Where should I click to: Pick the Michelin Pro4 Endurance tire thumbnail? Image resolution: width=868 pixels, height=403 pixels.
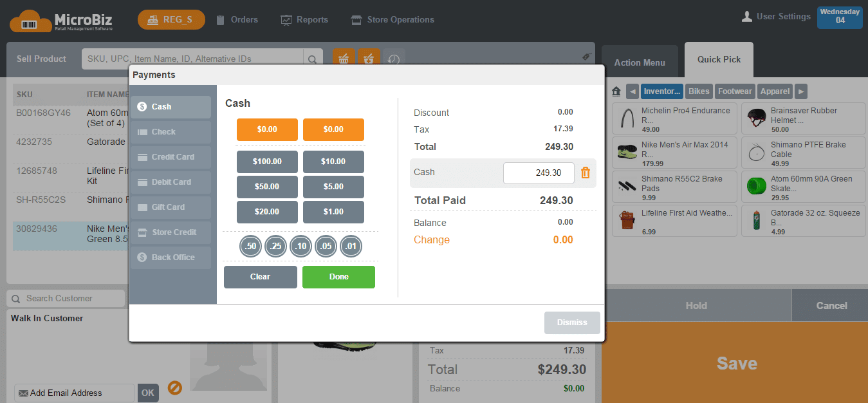[627, 118]
